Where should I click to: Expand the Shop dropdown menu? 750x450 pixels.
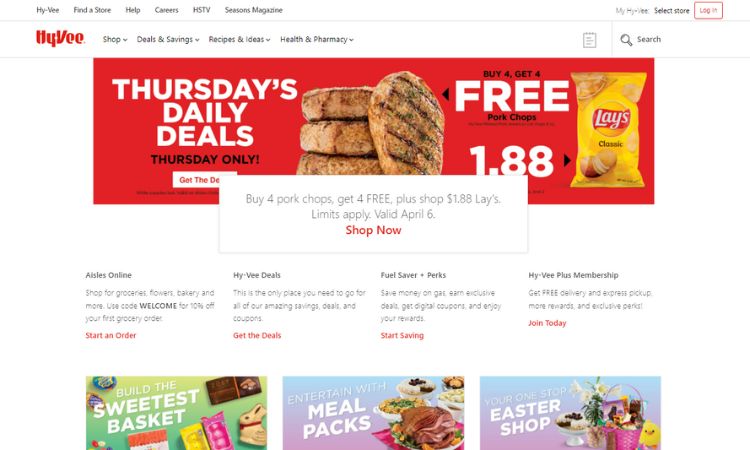point(115,39)
